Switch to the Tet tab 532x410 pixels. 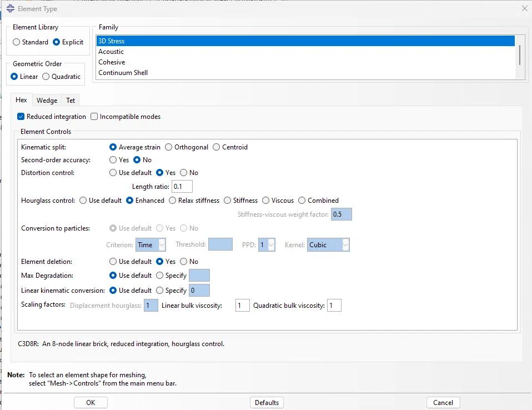click(71, 101)
